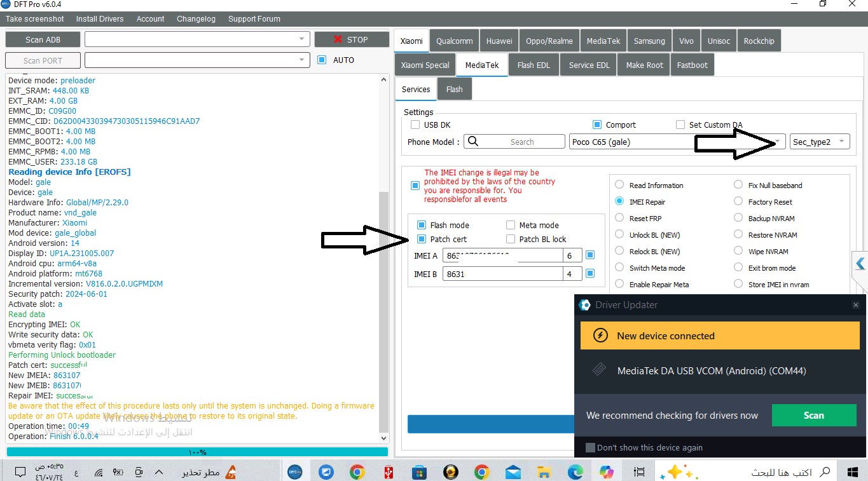
Task: Click the sparkle search highlights icon
Action: (679, 472)
